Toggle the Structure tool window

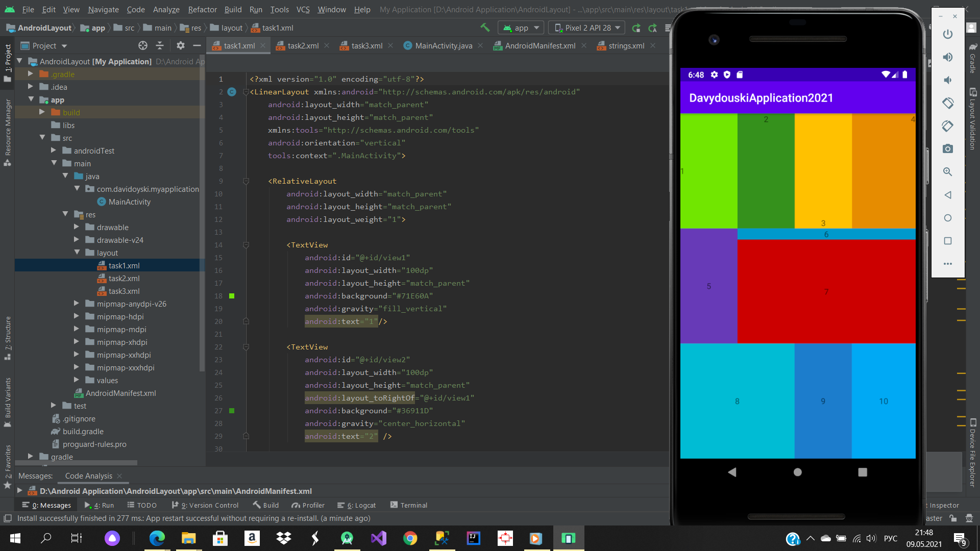pos(8,338)
